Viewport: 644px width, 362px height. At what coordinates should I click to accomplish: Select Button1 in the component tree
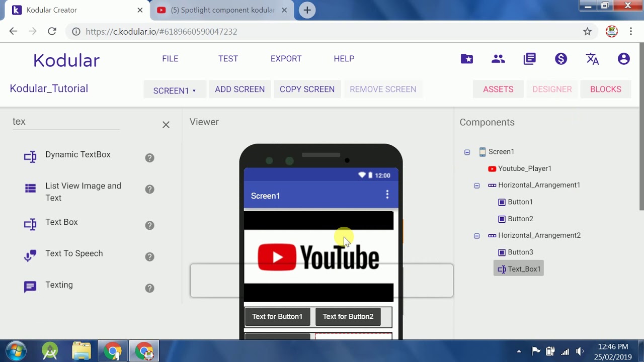[x=520, y=202]
